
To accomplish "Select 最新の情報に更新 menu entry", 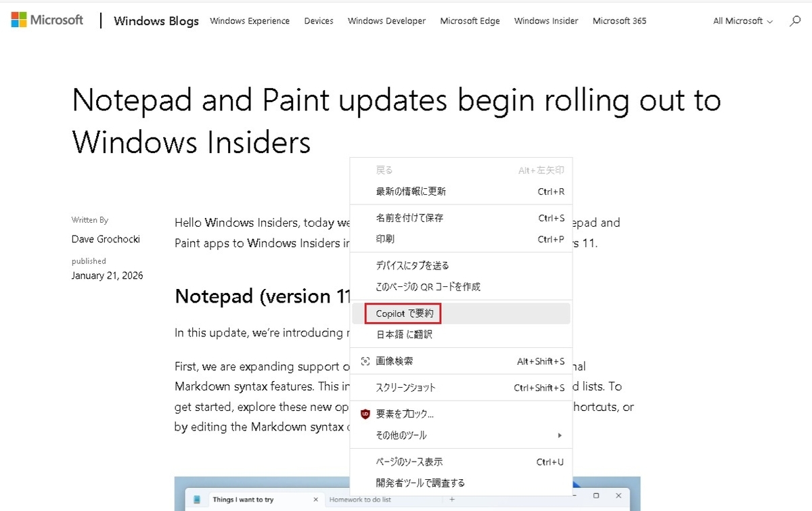I will pyautogui.click(x=461, y=192).
